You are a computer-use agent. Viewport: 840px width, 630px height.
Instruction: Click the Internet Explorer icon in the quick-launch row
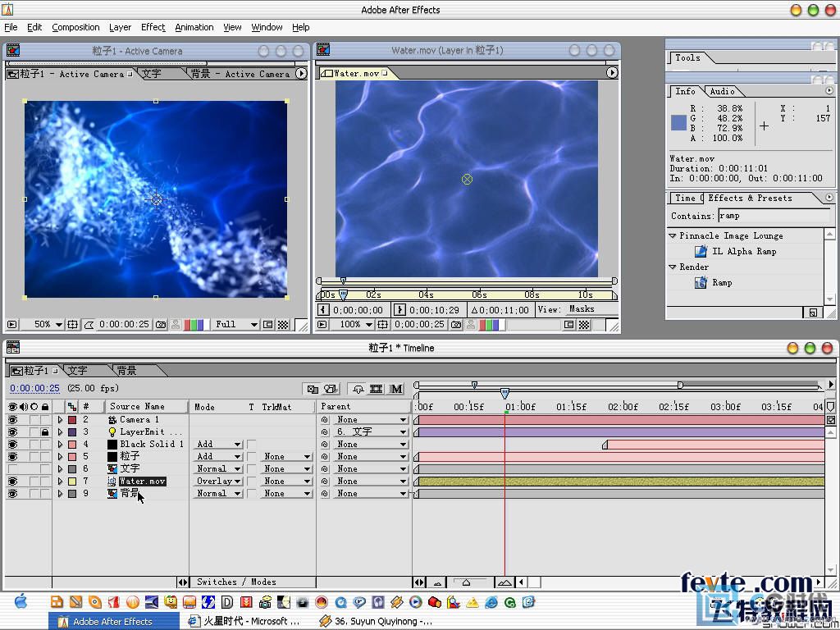coord(491,603)
